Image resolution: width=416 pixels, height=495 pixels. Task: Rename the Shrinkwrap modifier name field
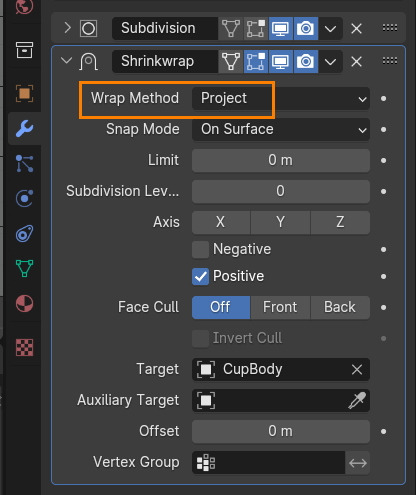(x=165, y=61)
